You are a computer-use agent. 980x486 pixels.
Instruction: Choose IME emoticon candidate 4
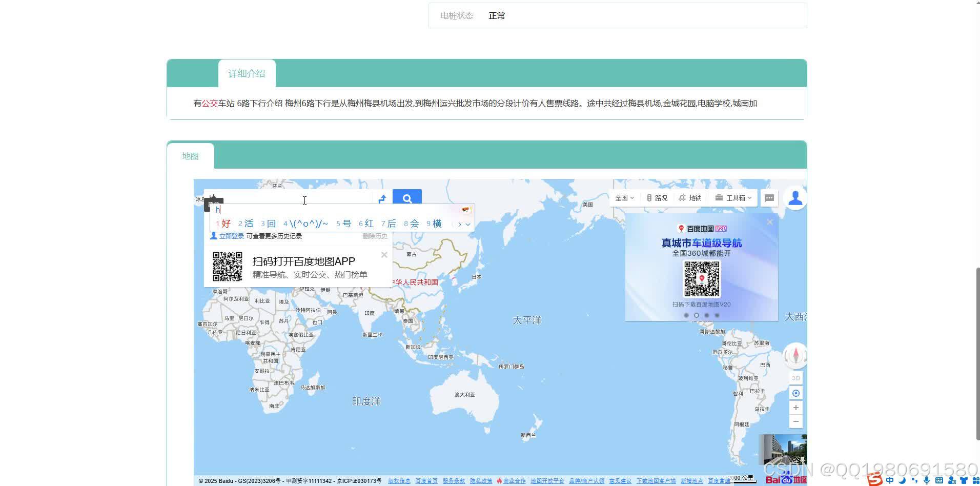pos(305,224)
